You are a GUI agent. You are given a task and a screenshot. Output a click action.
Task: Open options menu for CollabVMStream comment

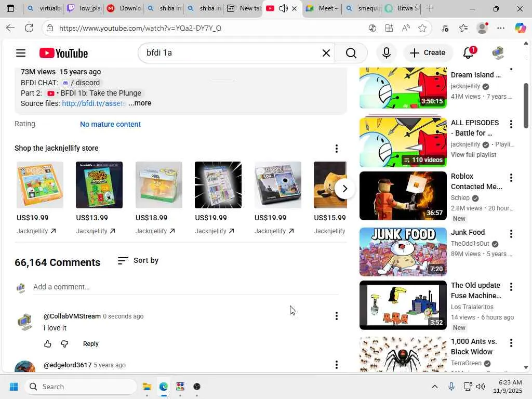coord(336,316)
